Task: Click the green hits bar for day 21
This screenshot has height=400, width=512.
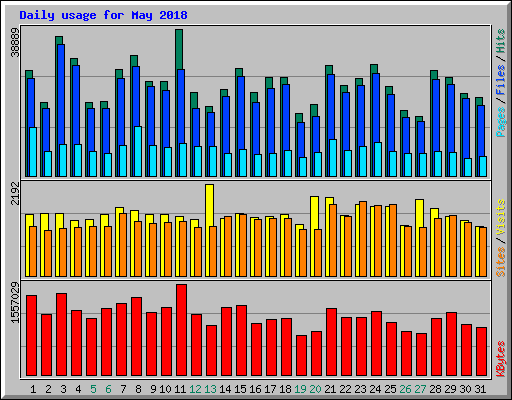Action: pyautogui.click(x=329, y=70)
